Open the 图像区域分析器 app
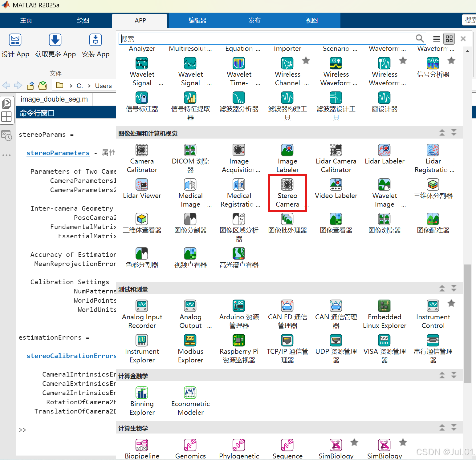 tap(239, 227)
